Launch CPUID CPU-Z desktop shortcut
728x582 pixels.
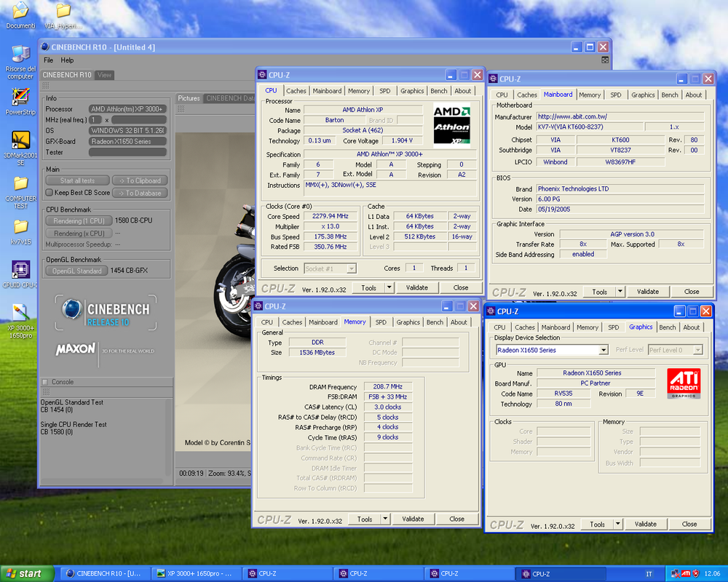pyautogui.click(x=20, y=270)
